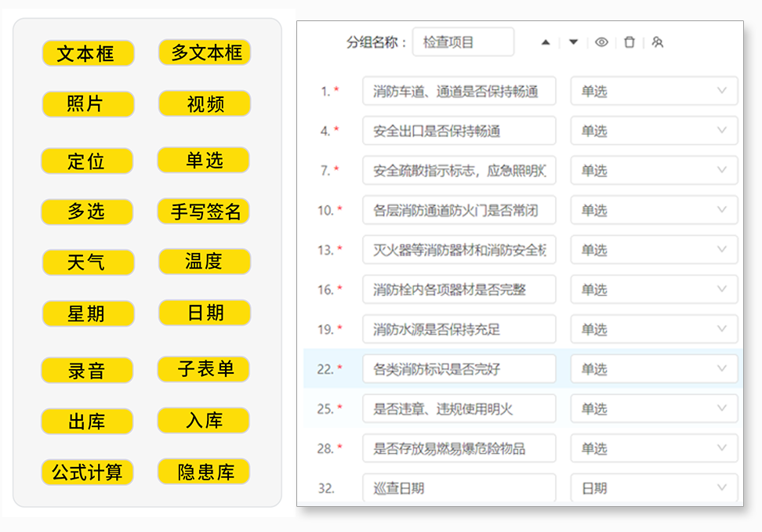
Task: Open the 日期 dropdown for question 32
Action: pyautogui.click(x=655, y=487)
